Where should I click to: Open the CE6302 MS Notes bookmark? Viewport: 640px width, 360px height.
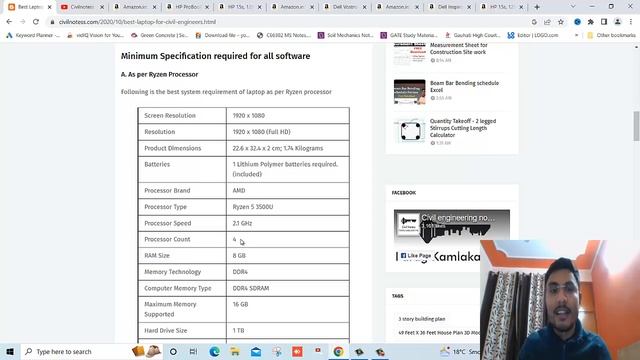tap(284, 36)
